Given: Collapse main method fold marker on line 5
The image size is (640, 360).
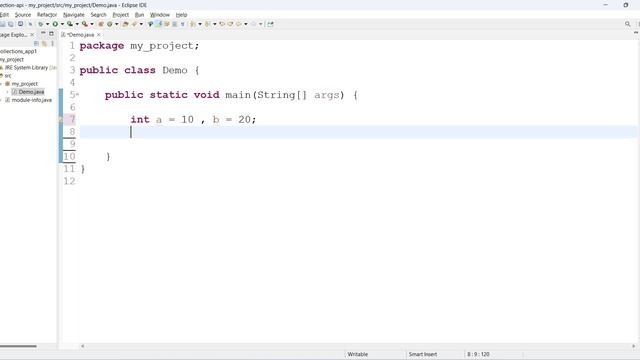Looking at the screenshot, I should tap(78, 95).
